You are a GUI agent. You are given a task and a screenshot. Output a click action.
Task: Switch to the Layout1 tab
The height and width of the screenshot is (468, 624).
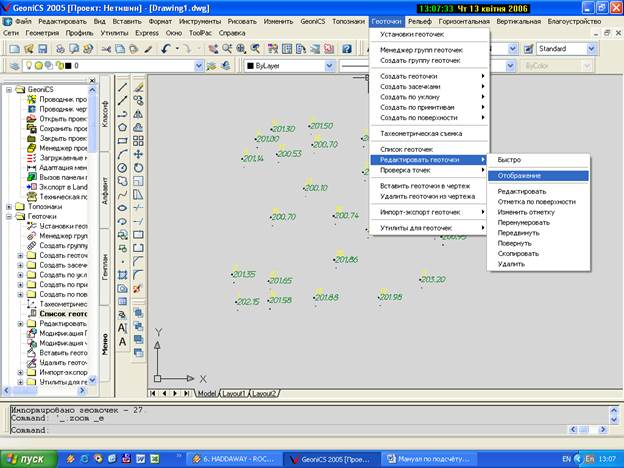(234, 394)
